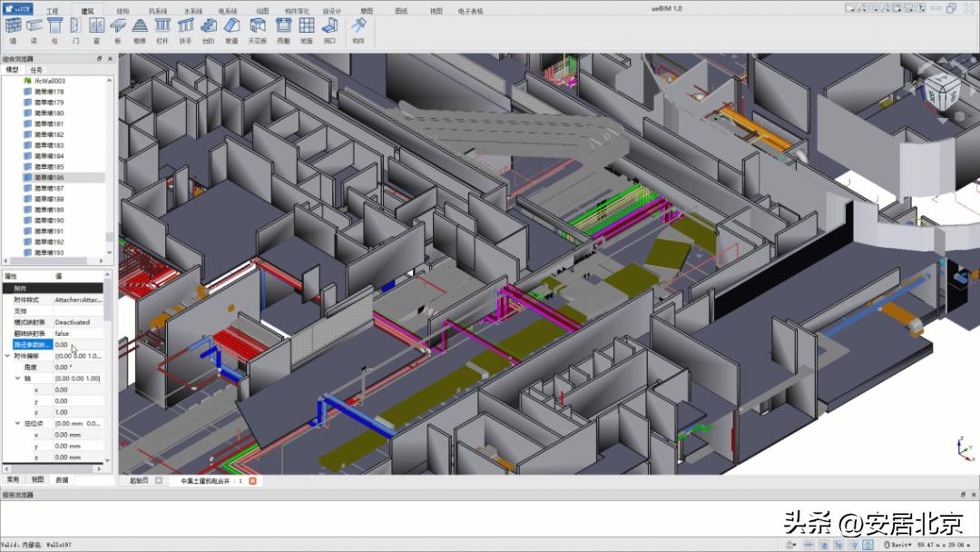Close the 中集土建机电合并 document tab
Image resolution: width=980 pixels, height=552 pixels.
tap(252, 480)
